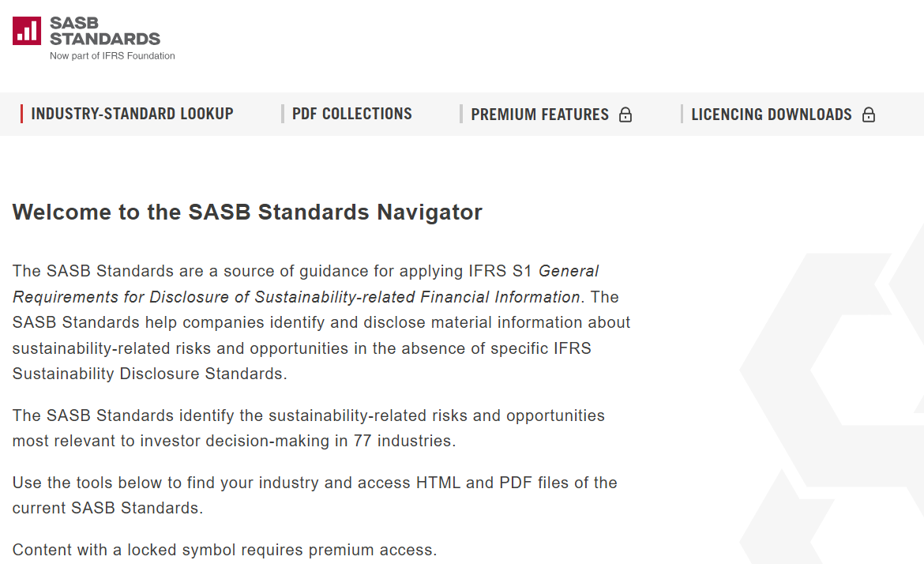Click the 'Content with a locked symbol' sentence
This screenshot has height=564, width=924.
point(224,550)
